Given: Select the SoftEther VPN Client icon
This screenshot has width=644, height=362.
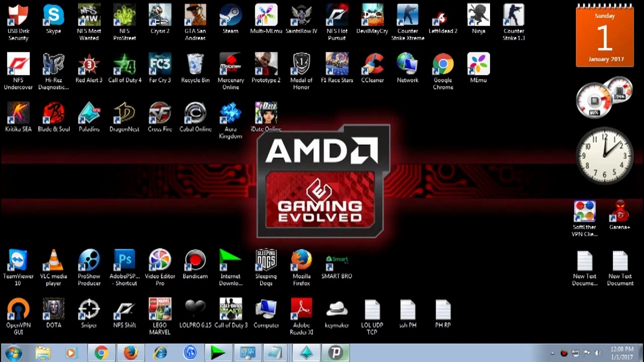Looking at the screenshot, I should click(x=585, y=219).
